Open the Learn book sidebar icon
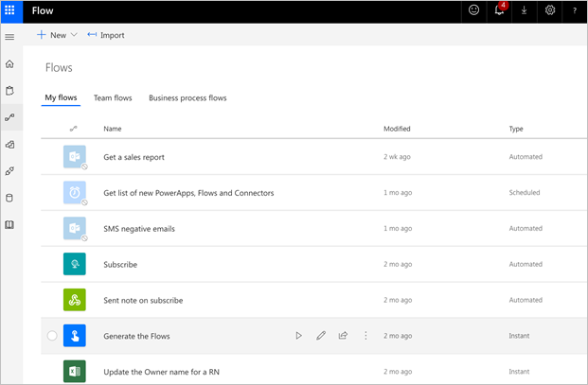 (x=9, y=224)
